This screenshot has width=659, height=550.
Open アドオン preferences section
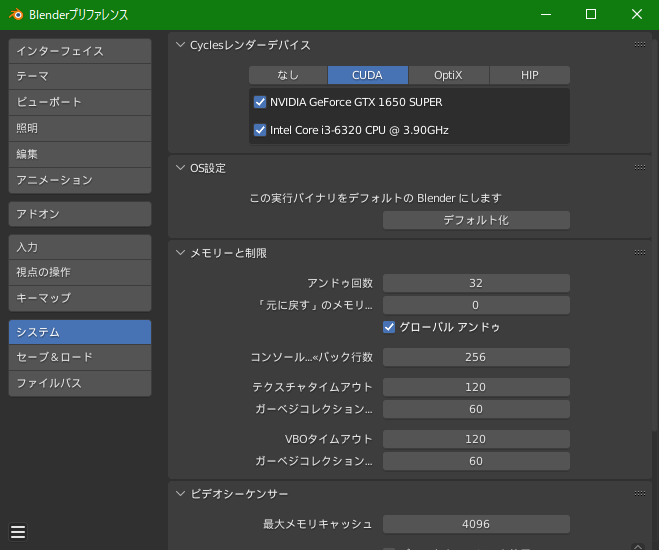[x=80, y=214]
